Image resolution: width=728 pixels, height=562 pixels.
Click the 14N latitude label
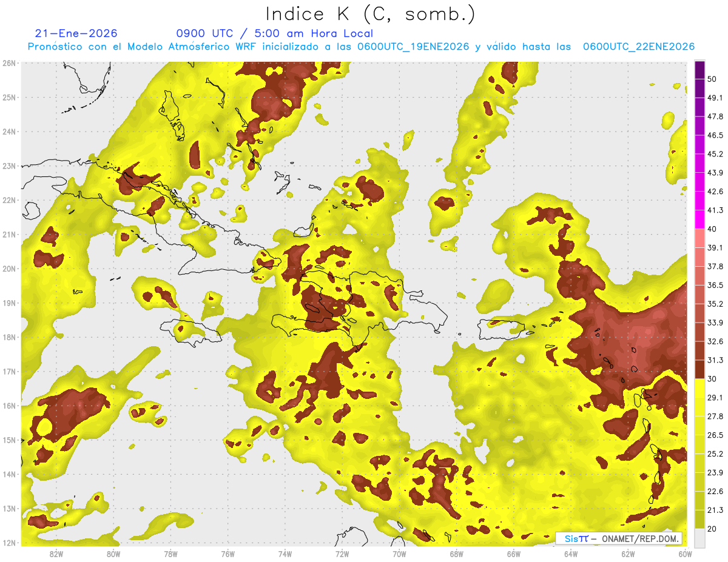point(9,474)
